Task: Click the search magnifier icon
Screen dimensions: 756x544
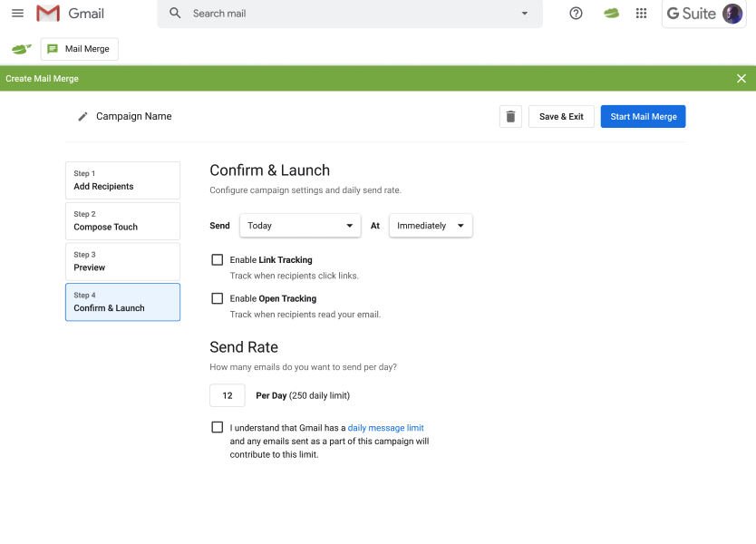Action: click(176, 14)
